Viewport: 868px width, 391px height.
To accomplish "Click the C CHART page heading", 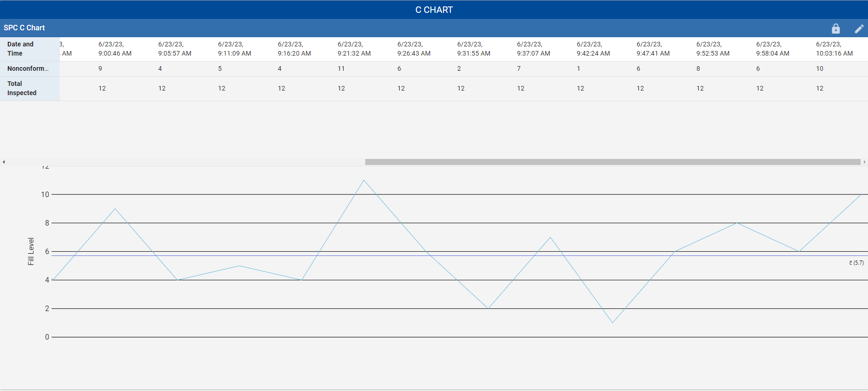I will coord(434,10).
